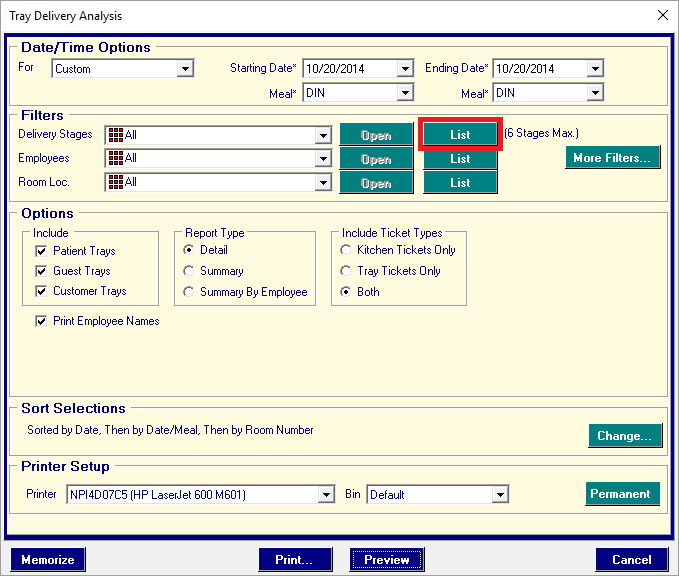Select Tray Tickets Only option

tap(346, 271)
